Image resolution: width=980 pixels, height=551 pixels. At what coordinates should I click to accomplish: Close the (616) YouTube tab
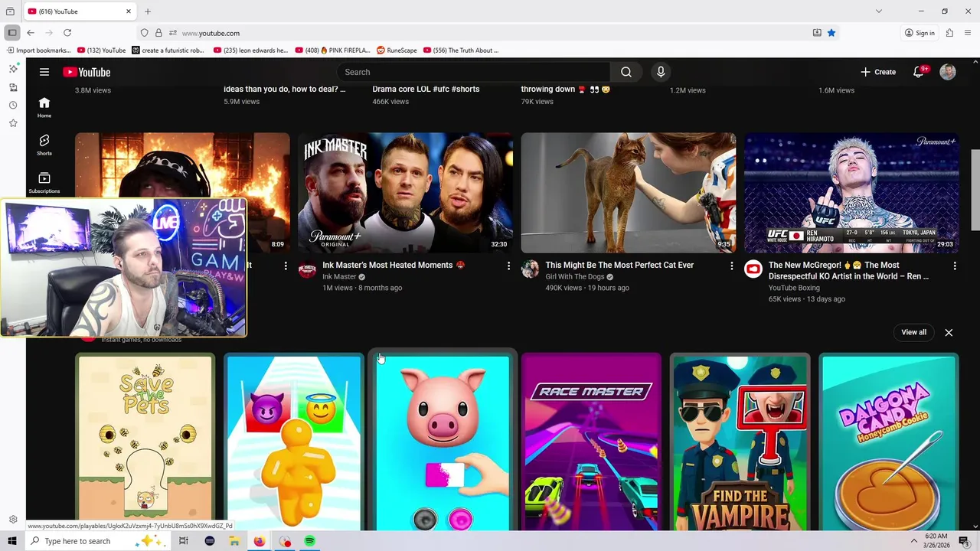[x=129, y=11]
